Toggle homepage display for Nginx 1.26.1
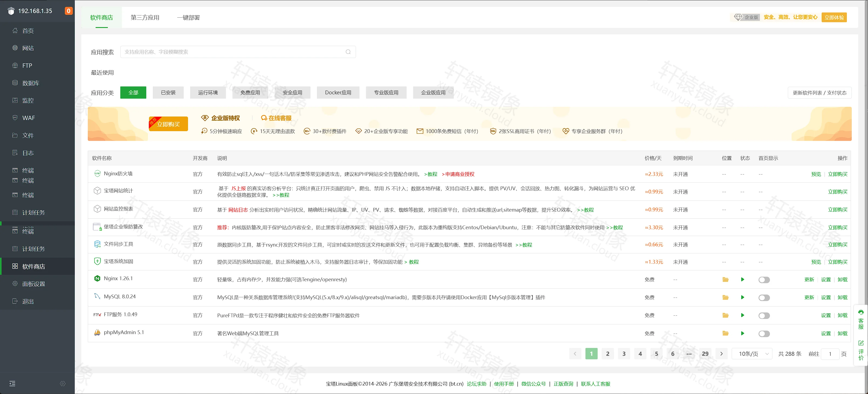The image size is (868, 394). coord(764,280)
